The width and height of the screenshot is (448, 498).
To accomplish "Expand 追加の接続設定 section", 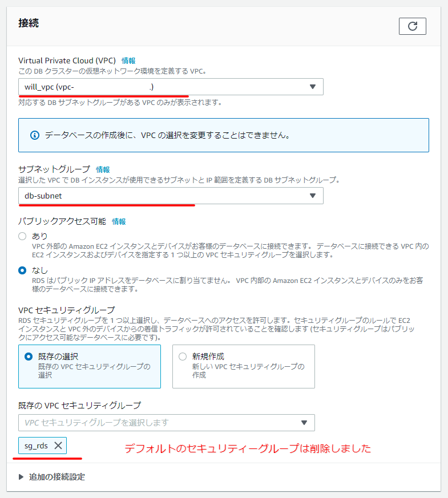I will tap(52, 477).
